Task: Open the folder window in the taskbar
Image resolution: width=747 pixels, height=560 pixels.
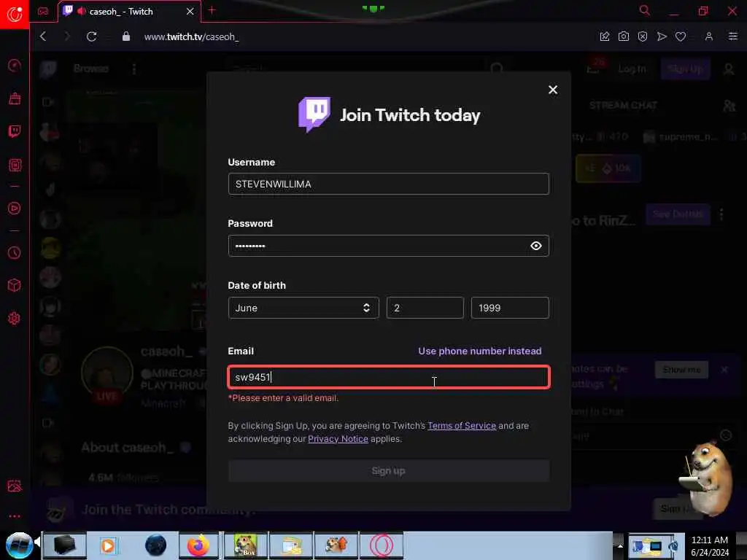Action: [291, 545]
